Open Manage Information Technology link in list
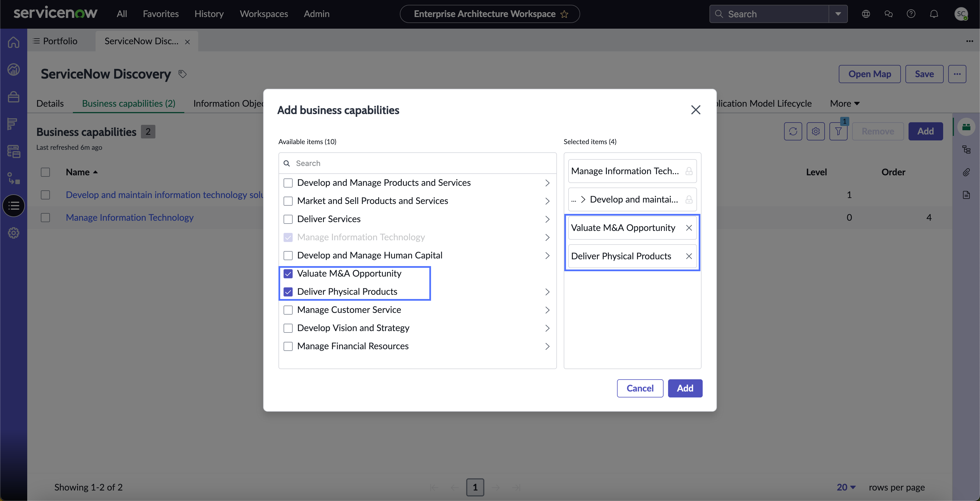 tap(130, 218)
